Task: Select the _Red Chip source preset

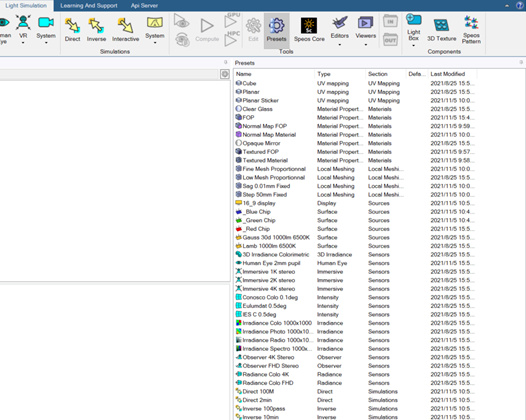Action: click(257, 229)
